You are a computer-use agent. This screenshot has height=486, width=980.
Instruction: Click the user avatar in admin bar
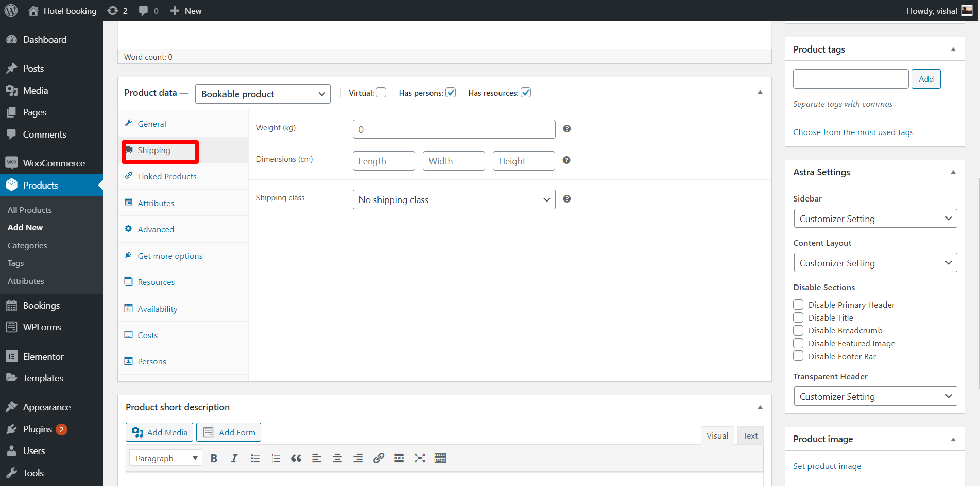click(967, 11)
